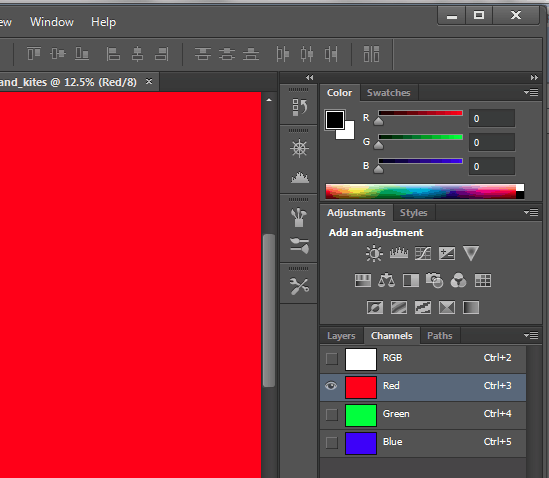
Task: Click the foreground color swatch
Action: [335, 120]
